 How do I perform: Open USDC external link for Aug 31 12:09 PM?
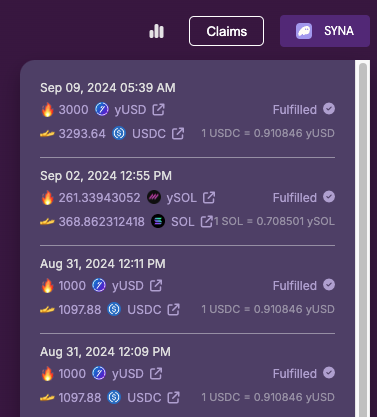pos(173,398)
